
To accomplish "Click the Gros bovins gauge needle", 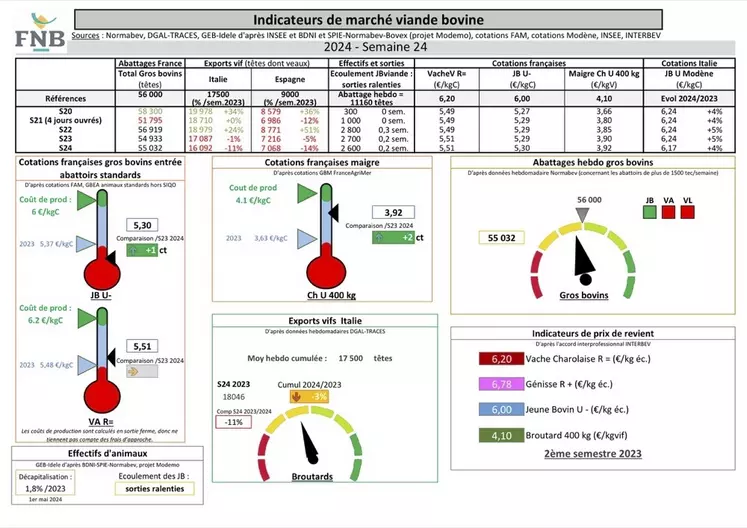I will pos(584,258).
